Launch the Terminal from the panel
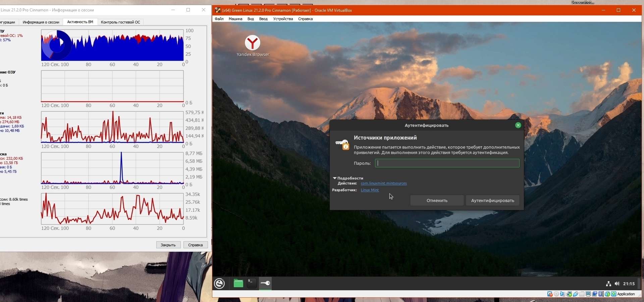This screenshot has height=302, width=644. click(252, 284)
